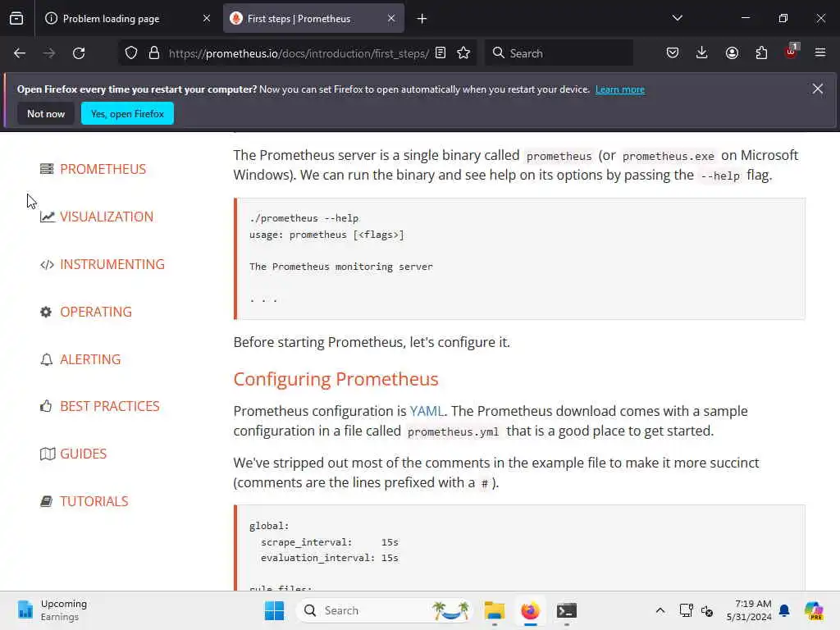Screen dimensions: 840x630
Task: Click the Configuring Prometheus heading
Action: point(336,379)
